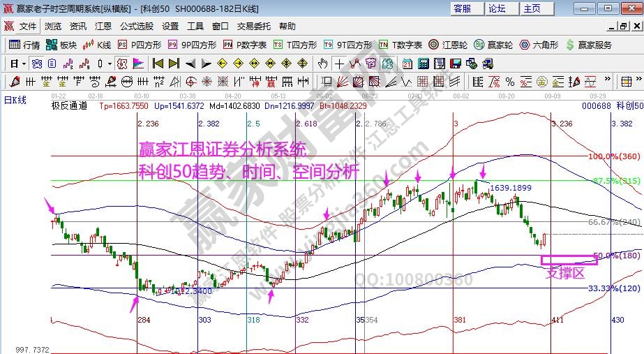Toggle the highlighted 权 adjustment button
This screenshot has width=644, height=354.
(122, 64)
